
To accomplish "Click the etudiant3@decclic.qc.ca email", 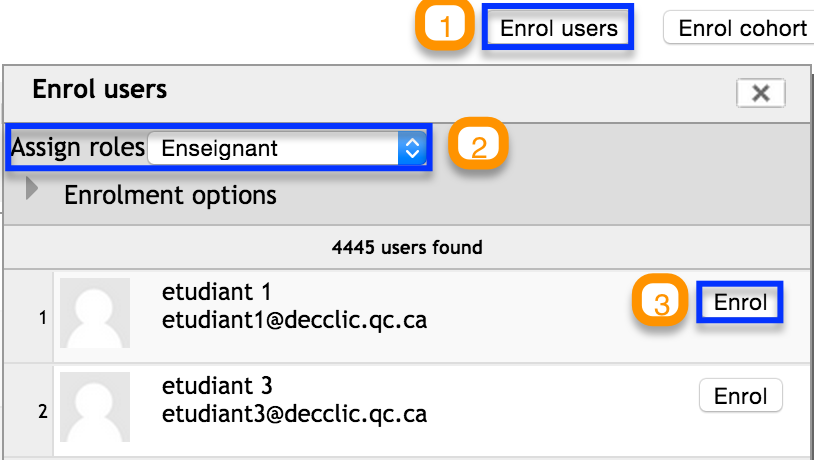I will (x=294, y=414).
